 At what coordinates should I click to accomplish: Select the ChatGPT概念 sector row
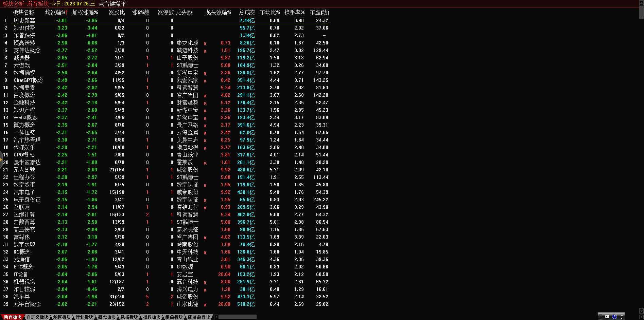point(28,80)
